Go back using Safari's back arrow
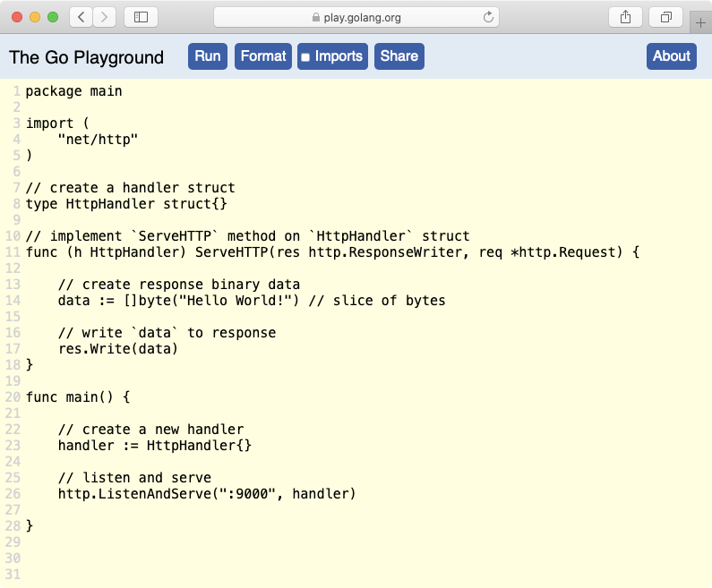This screenshot has height=588, width=712. coord(81,17)
